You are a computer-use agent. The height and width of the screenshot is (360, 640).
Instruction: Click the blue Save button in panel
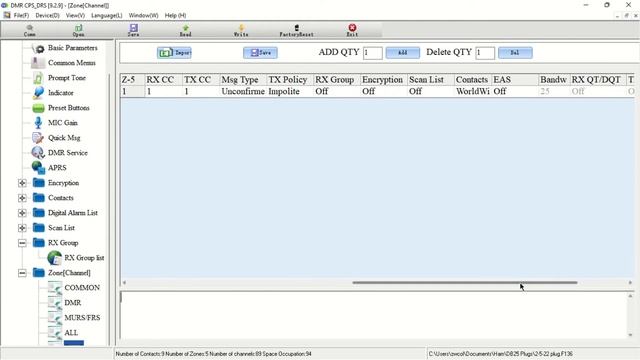[x=260, y=53]
